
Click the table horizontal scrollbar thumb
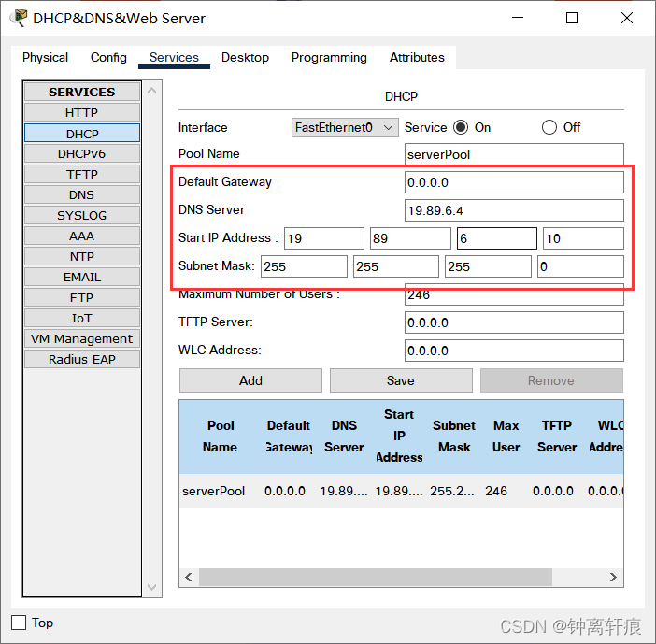click(x=376, y=577)
